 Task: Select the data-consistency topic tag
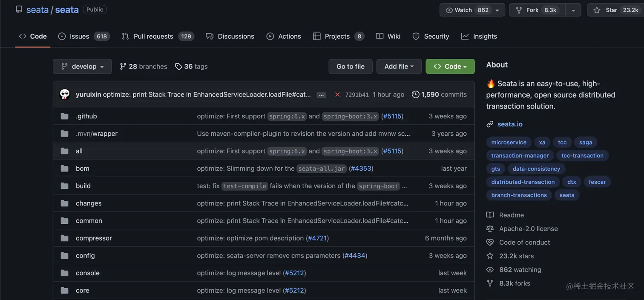pos(536,169)
